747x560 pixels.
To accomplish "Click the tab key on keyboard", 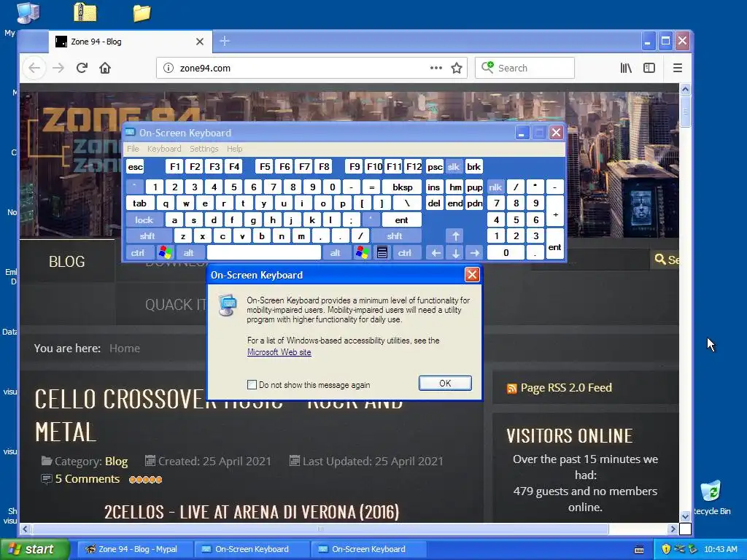I will coord(139,203).
